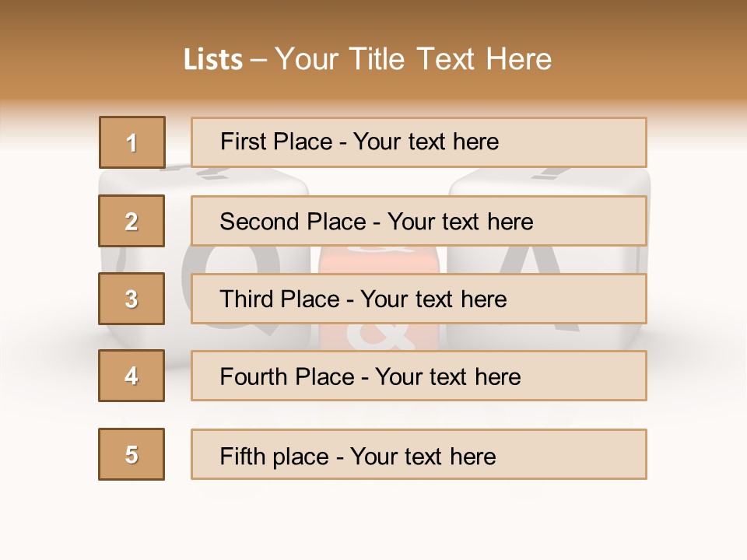
Task: Click the 'Fourth Place' text bar
Action: tap(419, 376)
